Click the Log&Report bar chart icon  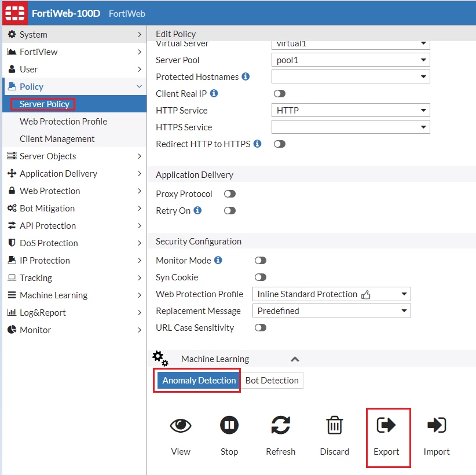point(12,312)
